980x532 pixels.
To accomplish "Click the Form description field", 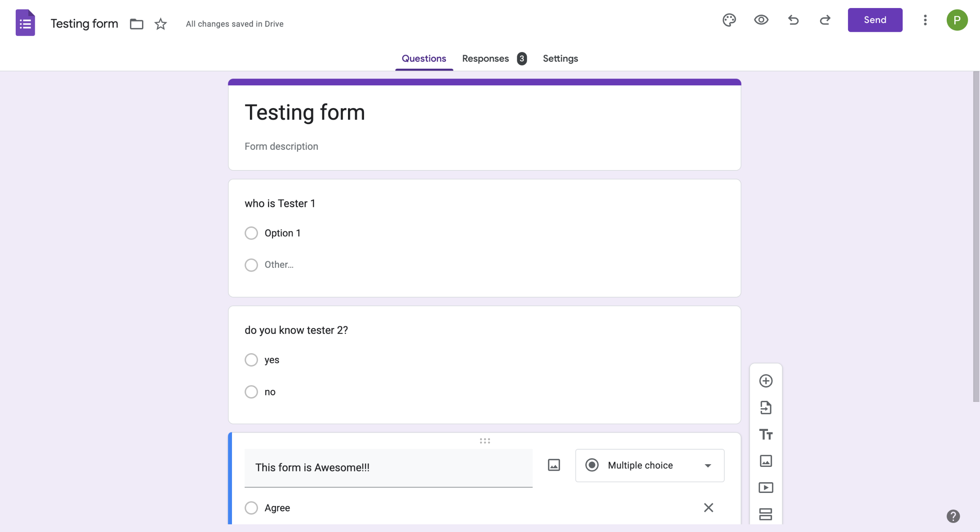I will [x=281, y=146].
